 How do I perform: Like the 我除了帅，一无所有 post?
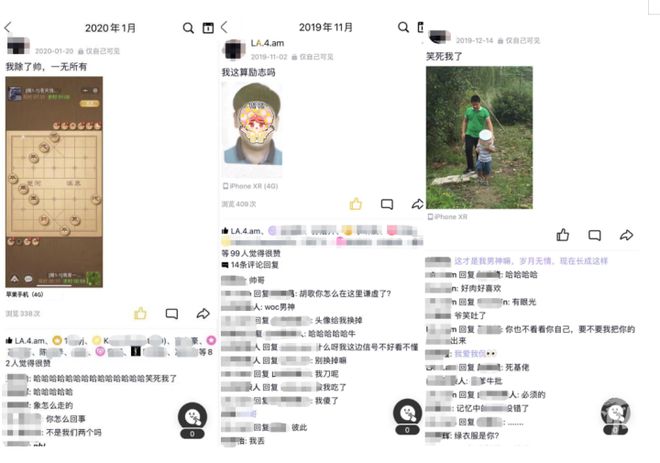pyautogui.click(x=140, y=314)
